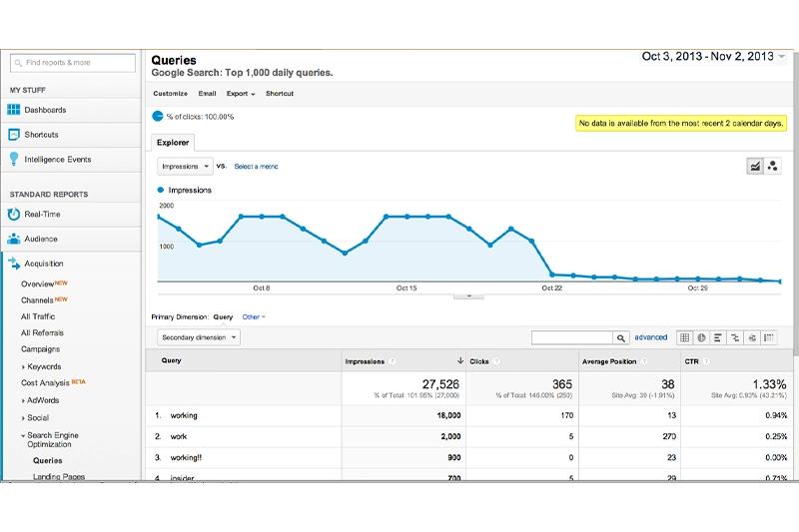Open All Referrals report
Viewport: 799px width, 532px height.
pyautogui.click(x=42, y=333)
